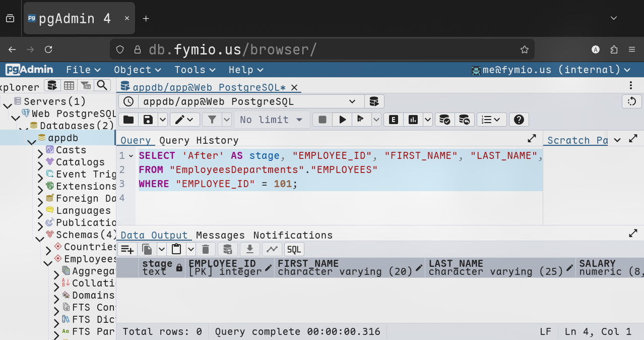Click the Explain query E button
This screenshot has width=644, height=340.
(x=394, y=120)
